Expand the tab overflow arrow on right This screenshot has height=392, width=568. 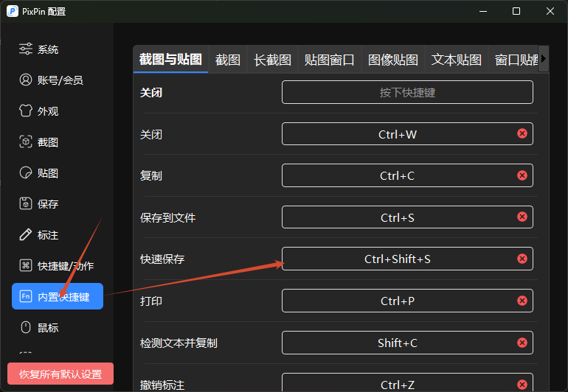[x=544, y=59]
